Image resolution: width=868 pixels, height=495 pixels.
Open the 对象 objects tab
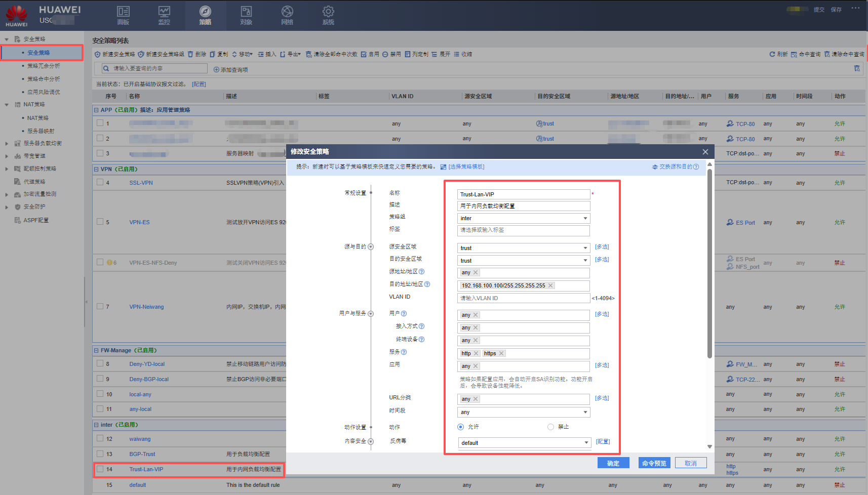(x=246, y=15)
